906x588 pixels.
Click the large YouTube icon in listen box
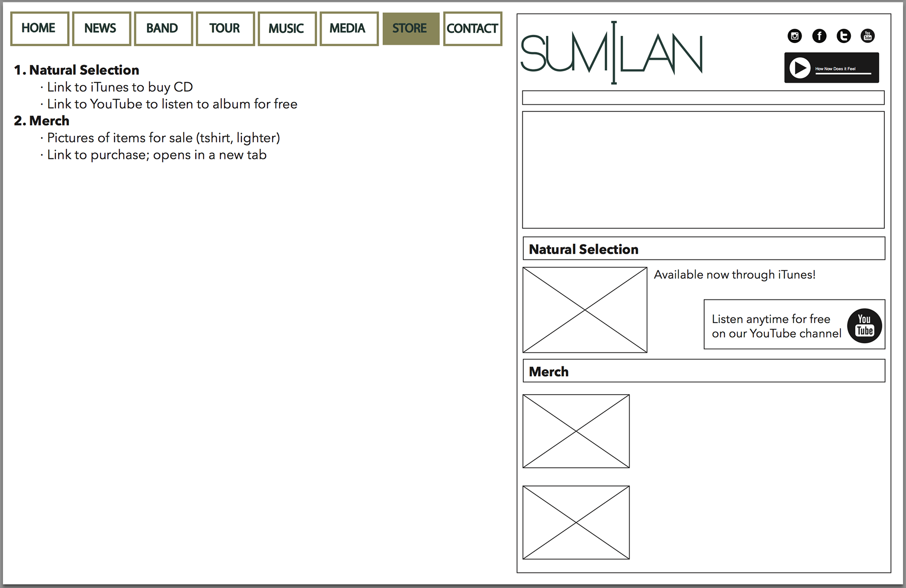[x=864, y=326]
